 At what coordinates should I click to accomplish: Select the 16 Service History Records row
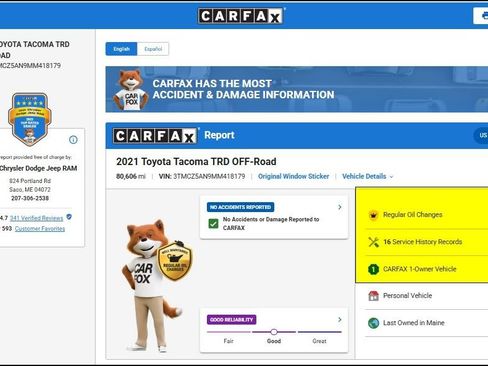coord(427,242)
